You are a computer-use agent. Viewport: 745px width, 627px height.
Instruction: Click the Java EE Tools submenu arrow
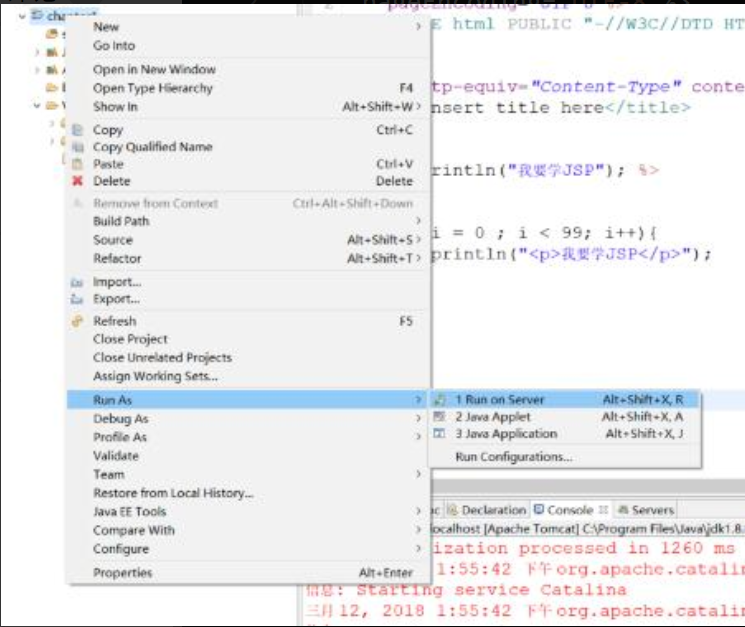click(x=418, y=511)
